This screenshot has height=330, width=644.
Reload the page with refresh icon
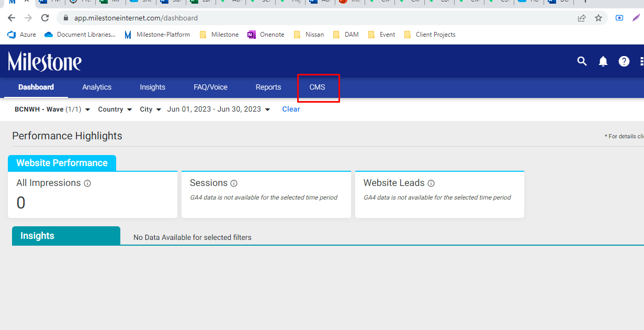pyautogui.click(x=45, y=18)
